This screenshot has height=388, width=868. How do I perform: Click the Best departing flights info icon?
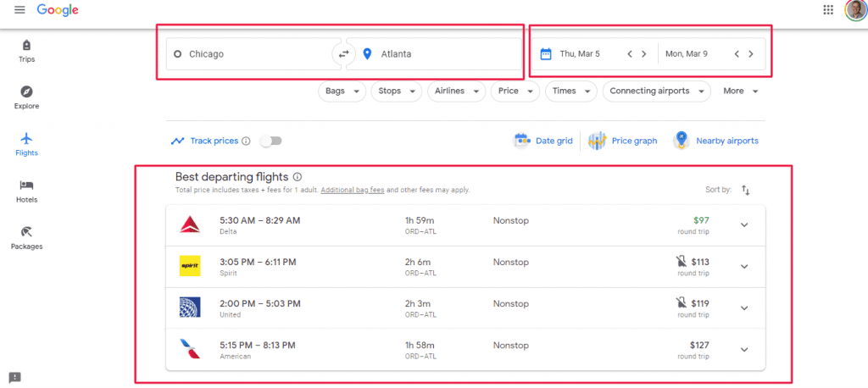[x=298, y=177]
